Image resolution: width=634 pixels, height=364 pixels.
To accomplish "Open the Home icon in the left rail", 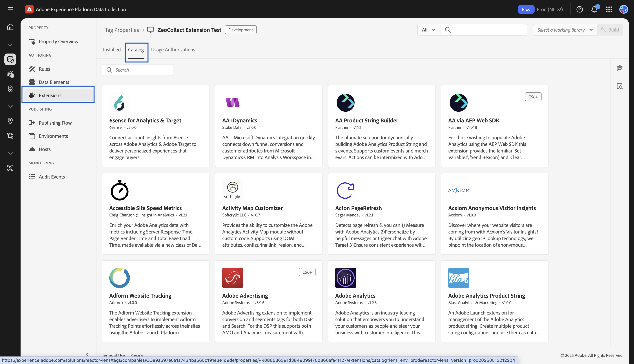I will pos(10,27).
